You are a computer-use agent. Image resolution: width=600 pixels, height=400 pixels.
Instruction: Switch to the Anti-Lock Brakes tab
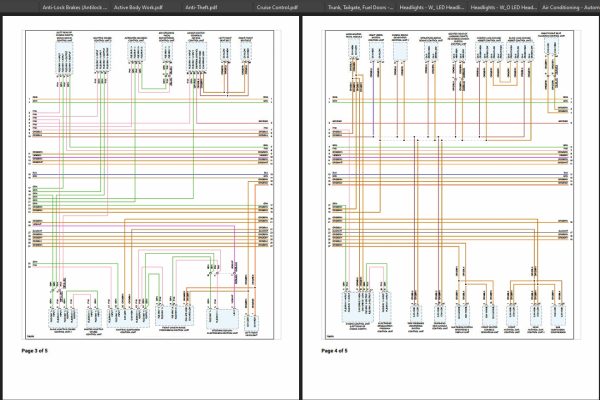(75, 7)
